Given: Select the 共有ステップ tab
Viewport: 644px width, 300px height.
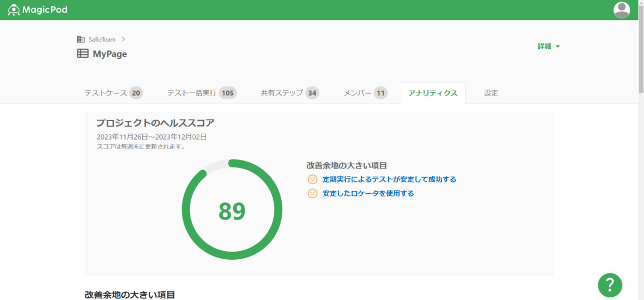Looking at the screenshot, I should pyautogui.click(x=290, y=93).
